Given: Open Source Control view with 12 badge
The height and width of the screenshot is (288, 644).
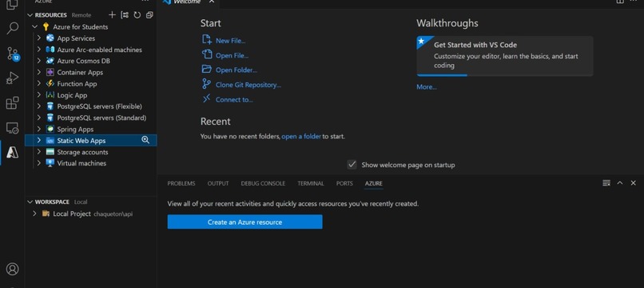Looking at the screenshot, I should point(13,54).
